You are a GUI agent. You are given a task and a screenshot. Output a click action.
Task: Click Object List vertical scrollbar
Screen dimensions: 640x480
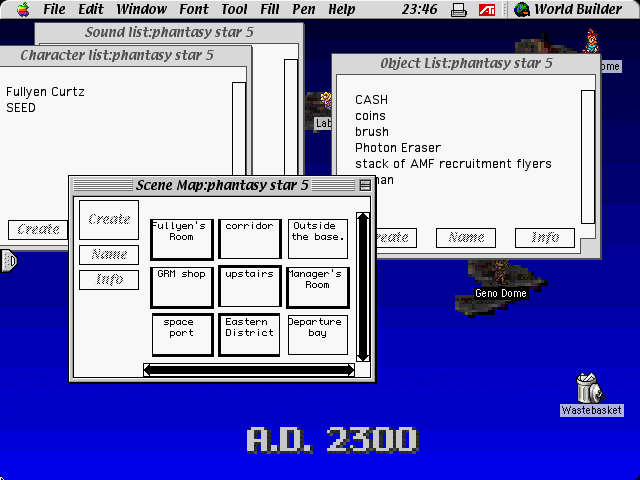click(x=588, y=157)
